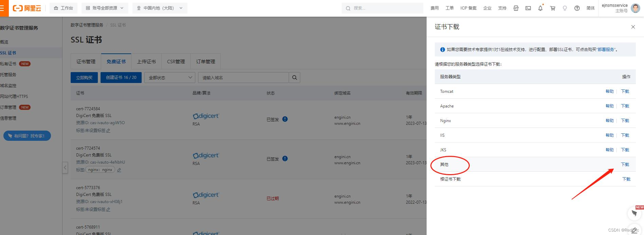Switch language with 简体
This screenshot has height=235, width=644.
pos(591,8)
